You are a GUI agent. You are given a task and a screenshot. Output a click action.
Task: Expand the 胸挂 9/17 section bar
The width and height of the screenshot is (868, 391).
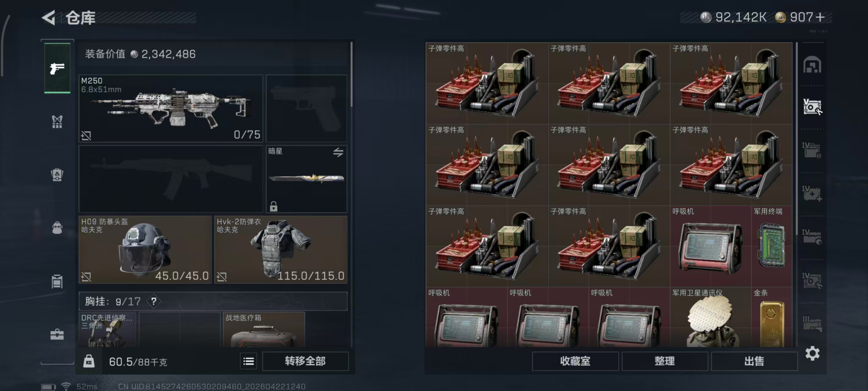213,301
